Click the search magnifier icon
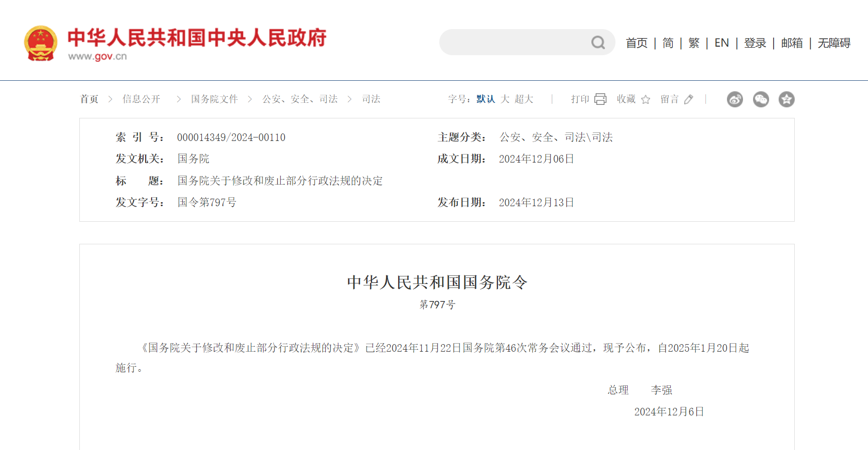This screenshot has width=868, height=450. (x=598, y=43)
